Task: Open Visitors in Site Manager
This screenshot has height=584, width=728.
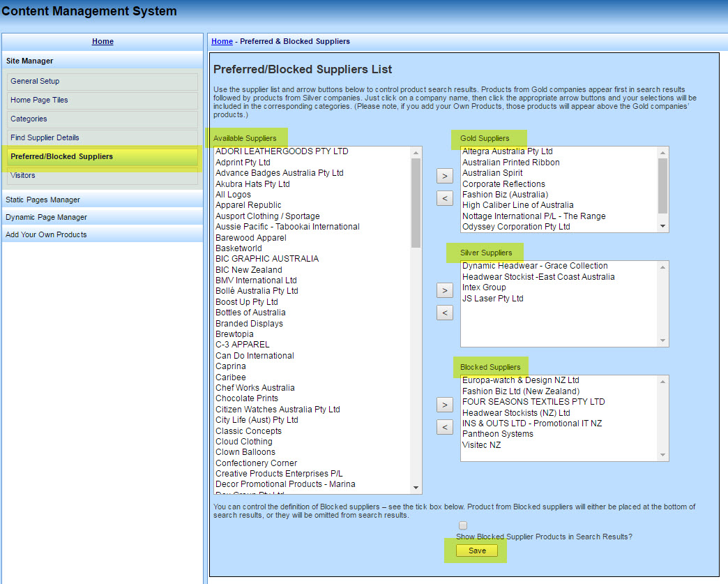Action: tap(102, 176)
